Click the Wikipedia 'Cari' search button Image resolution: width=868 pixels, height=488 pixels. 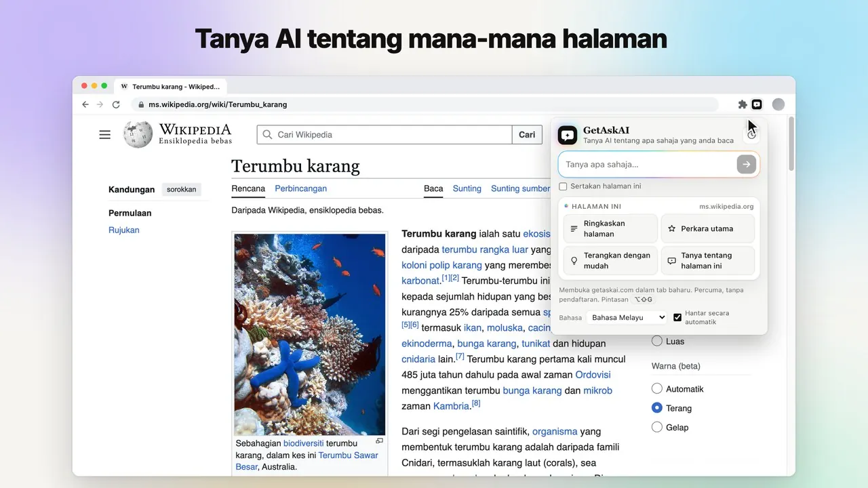[527, 135]
